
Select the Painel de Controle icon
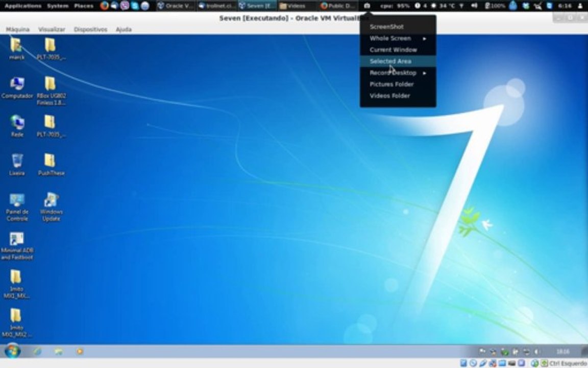17,206
